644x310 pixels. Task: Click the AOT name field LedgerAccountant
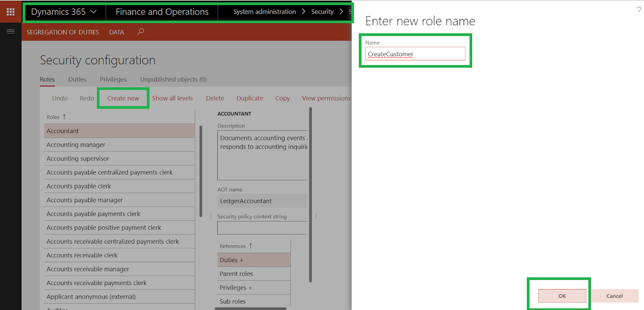262,201
